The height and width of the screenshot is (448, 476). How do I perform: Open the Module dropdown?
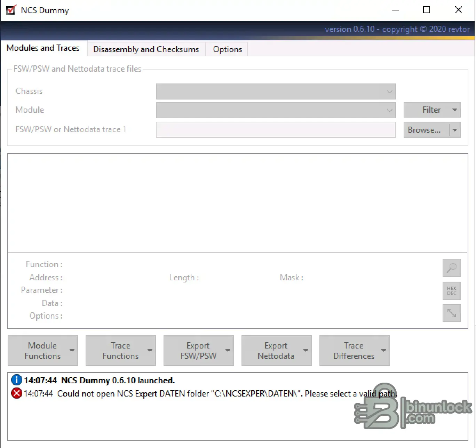(276, 110)
